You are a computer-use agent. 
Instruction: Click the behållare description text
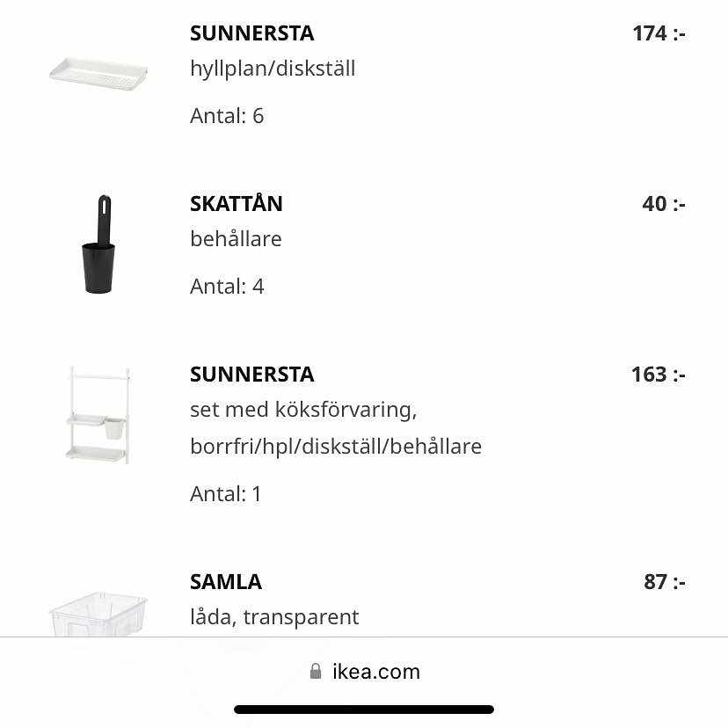click(236, 239)
